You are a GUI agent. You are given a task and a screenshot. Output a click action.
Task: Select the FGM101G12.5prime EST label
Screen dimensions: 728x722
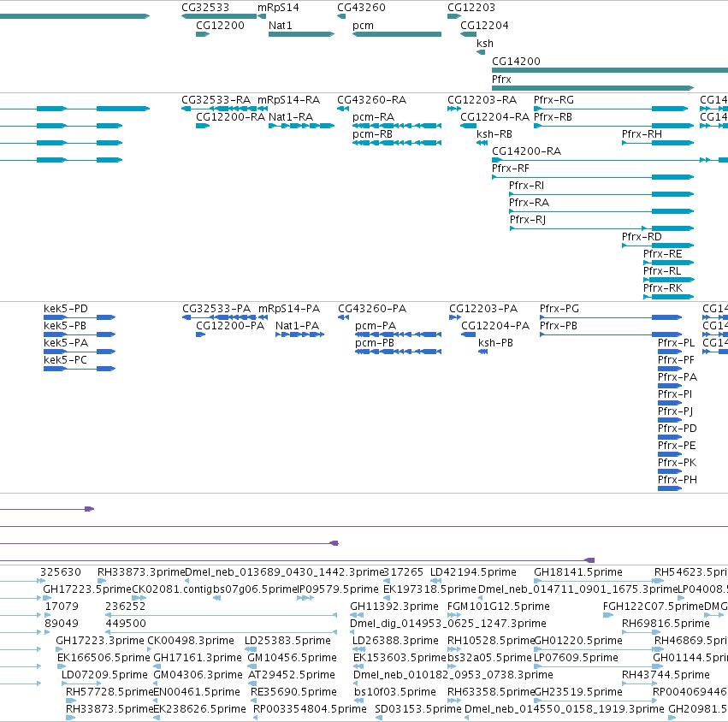click(x=498, y=607)
